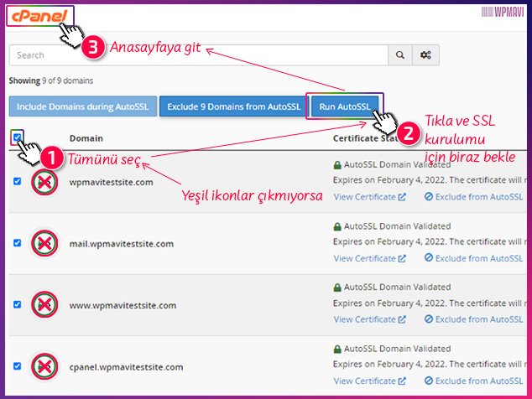Click green lock icon in wpmavitestsite.com row
The width and height of the screenshot is (532, 399).
tap(337, 165)
